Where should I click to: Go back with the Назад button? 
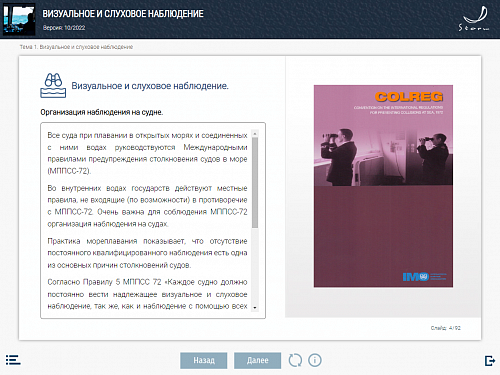204,360
